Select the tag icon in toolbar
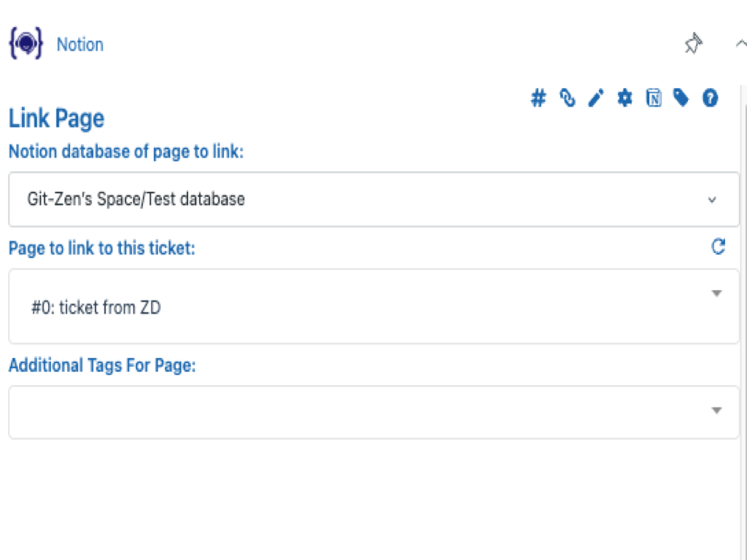747x560 pixels. point(681,98)
